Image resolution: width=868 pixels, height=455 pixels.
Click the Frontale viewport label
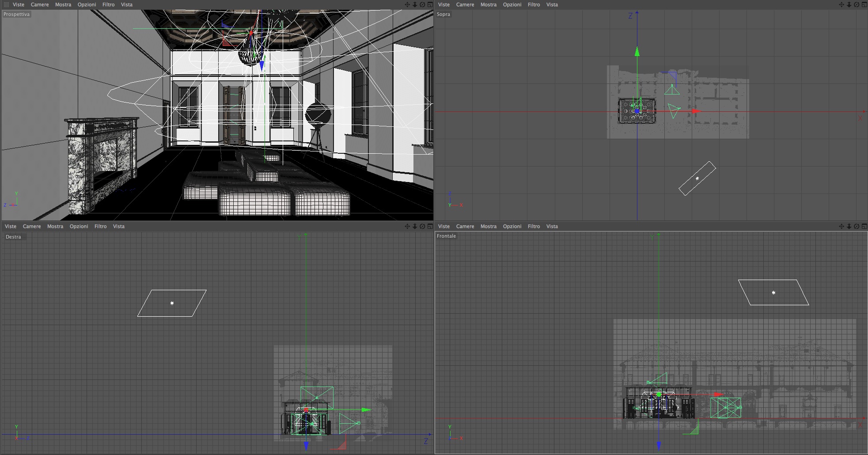pyautogui.click(x=446, y=236)
